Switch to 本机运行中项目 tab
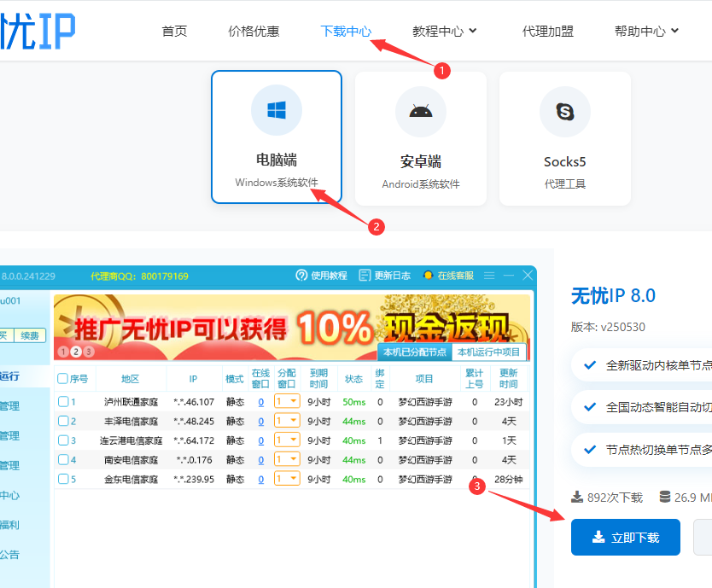The height and width of the screenshot is (588, 712). coord(489,352)
